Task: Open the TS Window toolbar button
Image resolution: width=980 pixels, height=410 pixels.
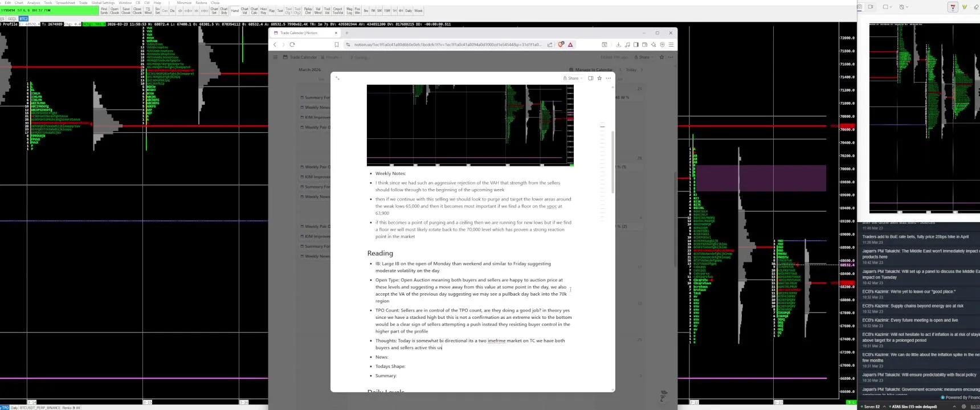Action: 148,10
